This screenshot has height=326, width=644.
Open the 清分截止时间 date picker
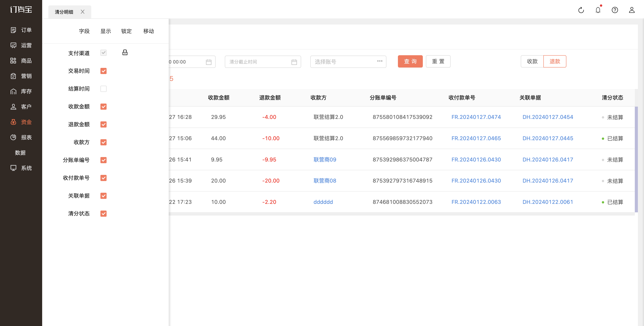[x=263, y=62]
